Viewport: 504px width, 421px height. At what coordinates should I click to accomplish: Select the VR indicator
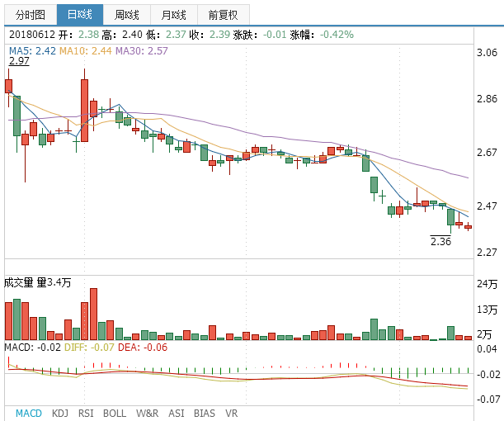tap(232, 413)
